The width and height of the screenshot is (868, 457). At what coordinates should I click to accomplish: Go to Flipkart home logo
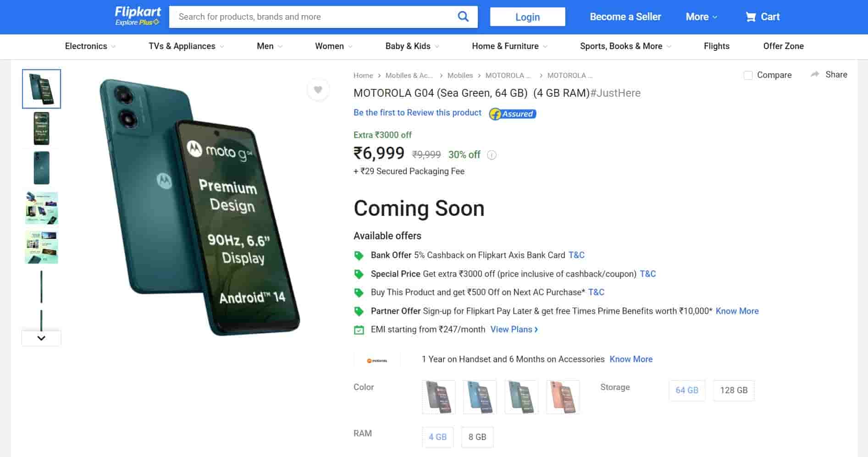tap(138, 16)
